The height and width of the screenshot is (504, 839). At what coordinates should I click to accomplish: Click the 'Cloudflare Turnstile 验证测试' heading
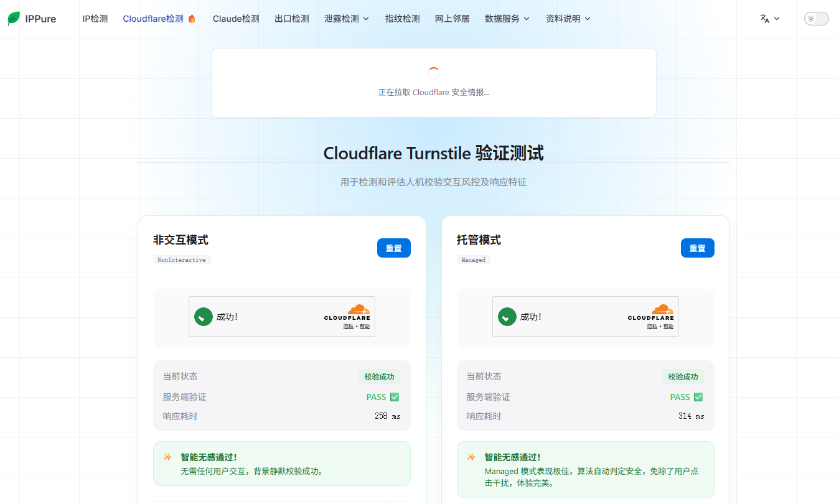click(434, 153)
